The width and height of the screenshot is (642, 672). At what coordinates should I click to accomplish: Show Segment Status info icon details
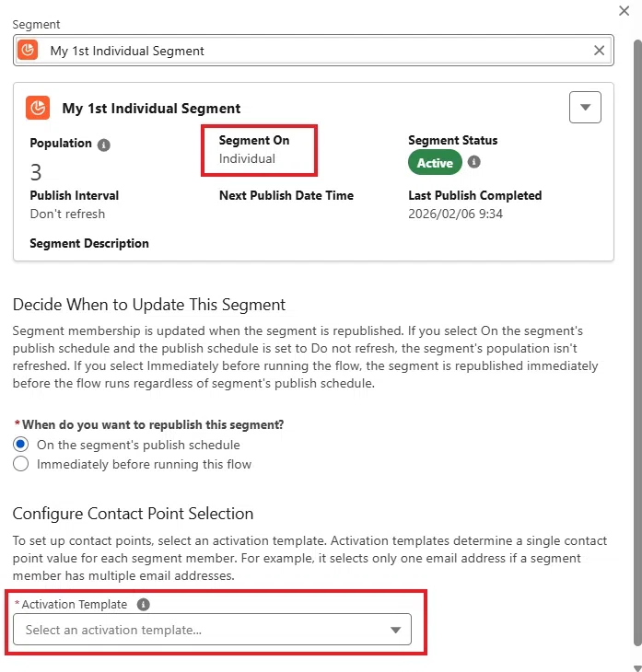[473, 162]
